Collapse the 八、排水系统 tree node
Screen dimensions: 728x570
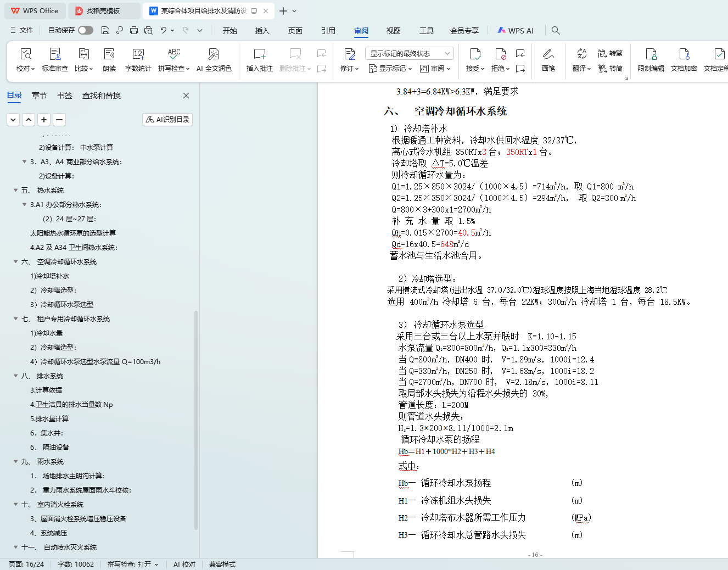[x=16, y=376]
